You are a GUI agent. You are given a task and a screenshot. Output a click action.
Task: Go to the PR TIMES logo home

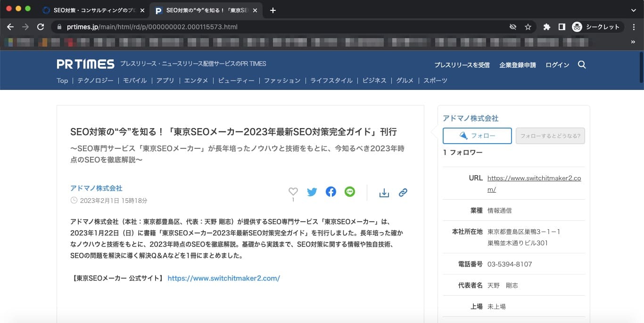85,64
